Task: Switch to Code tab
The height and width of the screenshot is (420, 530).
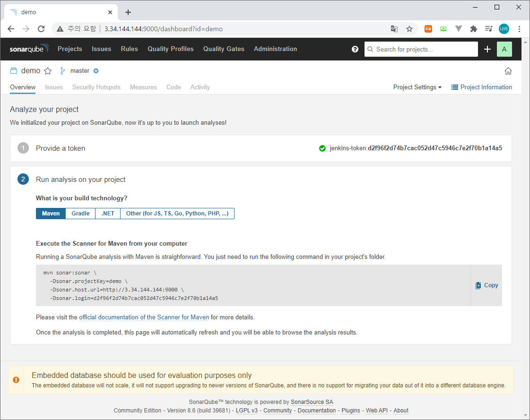Action: (x=174, y=87)
